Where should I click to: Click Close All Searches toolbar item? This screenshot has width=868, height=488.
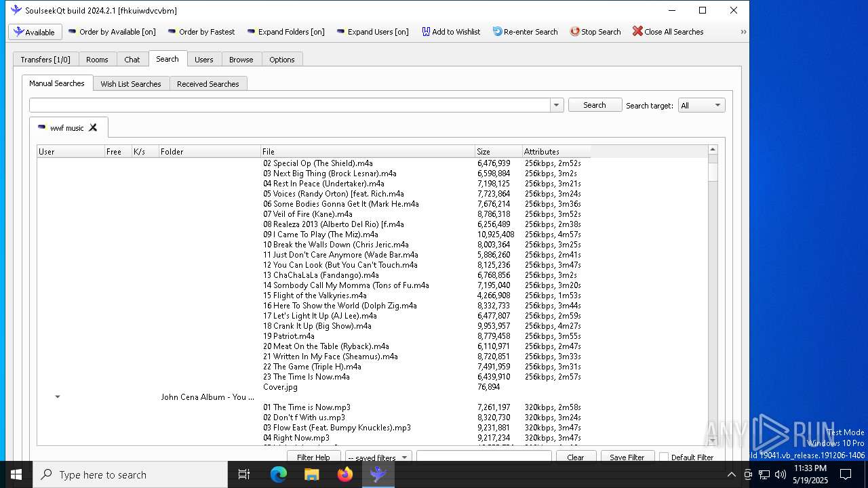[x=668, y=32]
